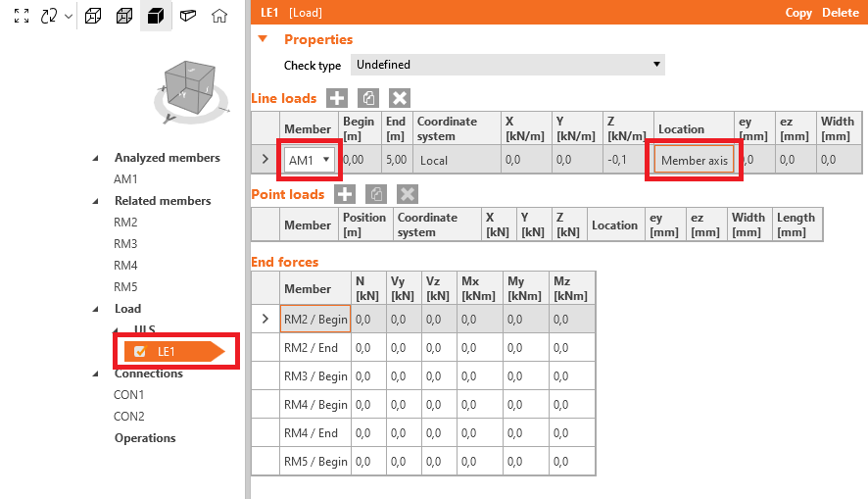Viewport: 868px width, 499px height.
Task: Select the transparent view cube icon
Action: pos(124,16)
